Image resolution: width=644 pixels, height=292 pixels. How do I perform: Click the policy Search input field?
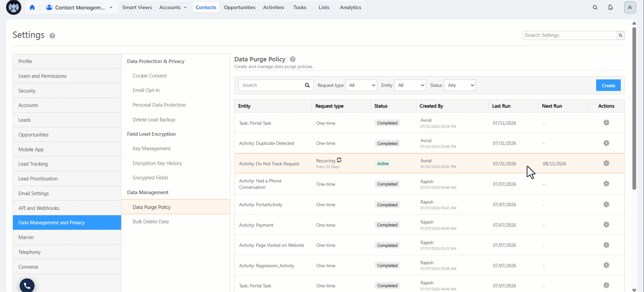pos(271,85)
